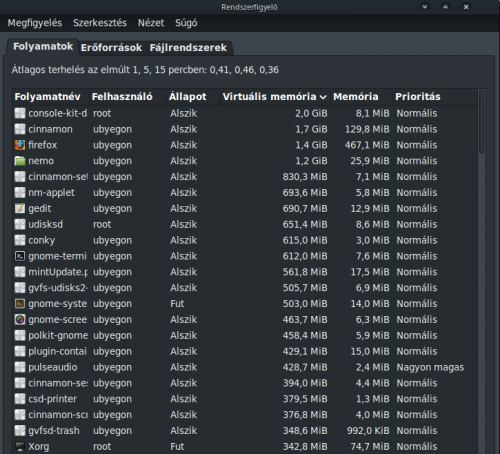Click the firefox process icon
Viewport: 500px width, 454px height.
point(20,145)
